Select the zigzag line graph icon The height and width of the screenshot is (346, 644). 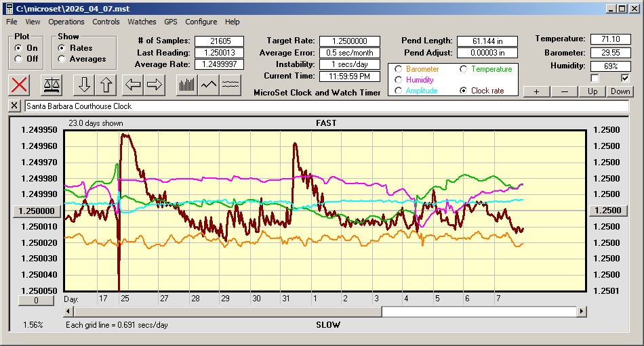pyautogui.click(x=209, y=85)
